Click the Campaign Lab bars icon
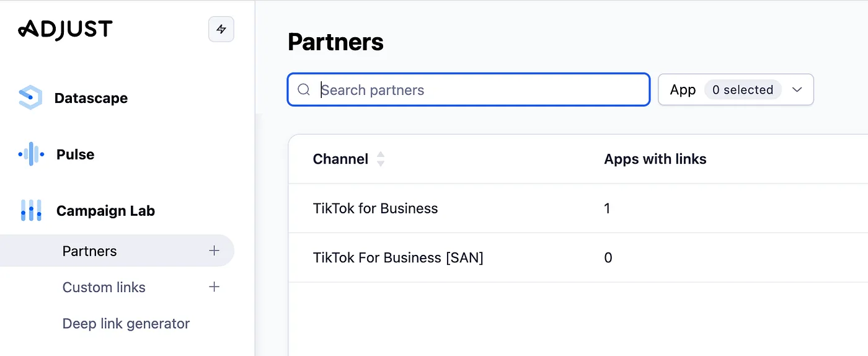The width and height of the screenshot is (868, 356). 31,211
